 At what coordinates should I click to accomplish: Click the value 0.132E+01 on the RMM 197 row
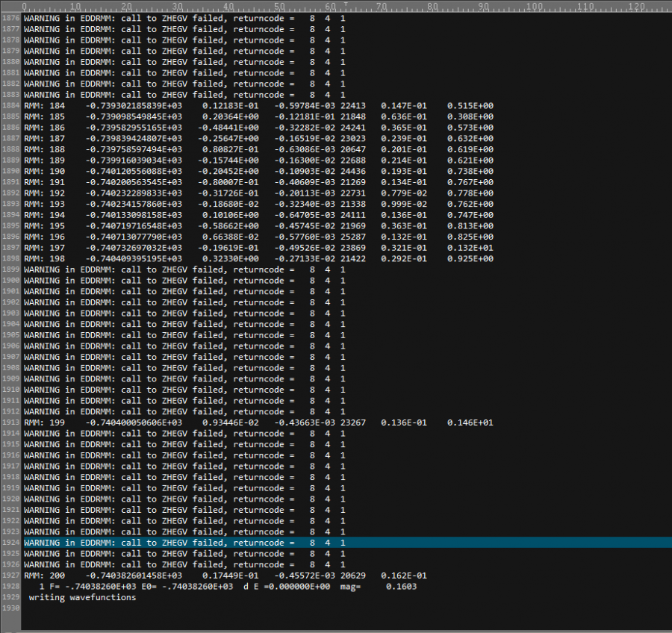(470, 248)
